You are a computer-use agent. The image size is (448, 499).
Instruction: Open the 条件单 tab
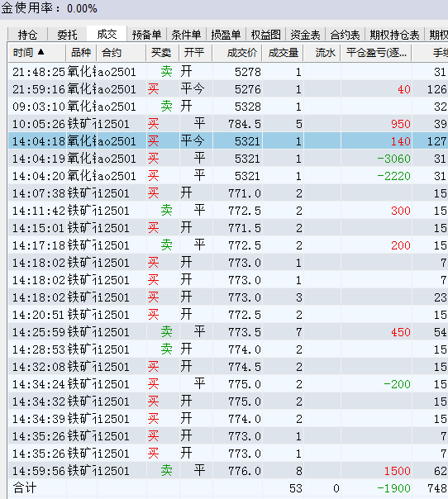[186, 35]
